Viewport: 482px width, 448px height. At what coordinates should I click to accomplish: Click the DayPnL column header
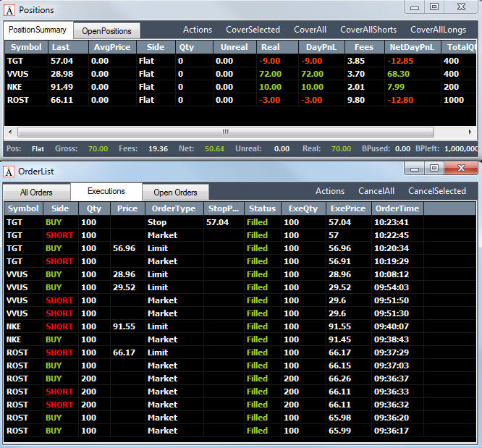coord(321,47)
